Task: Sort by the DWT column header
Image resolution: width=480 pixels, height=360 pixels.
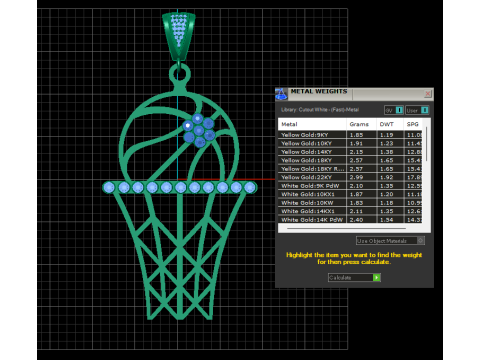Action: [x=390, y=124]
